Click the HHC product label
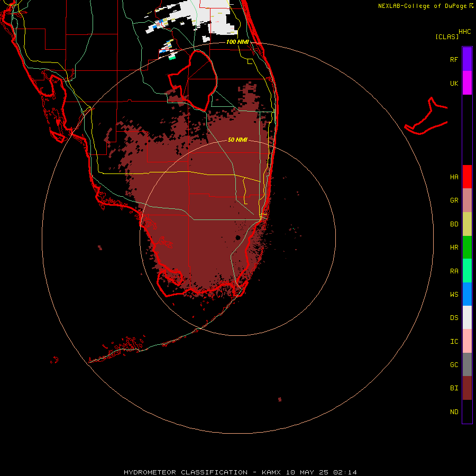This screenshot has height=476, width=476. point(464,32)
